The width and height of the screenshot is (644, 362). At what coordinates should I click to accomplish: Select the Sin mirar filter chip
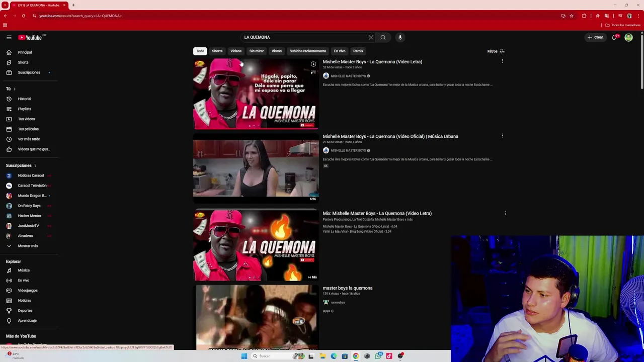(257, 51)
